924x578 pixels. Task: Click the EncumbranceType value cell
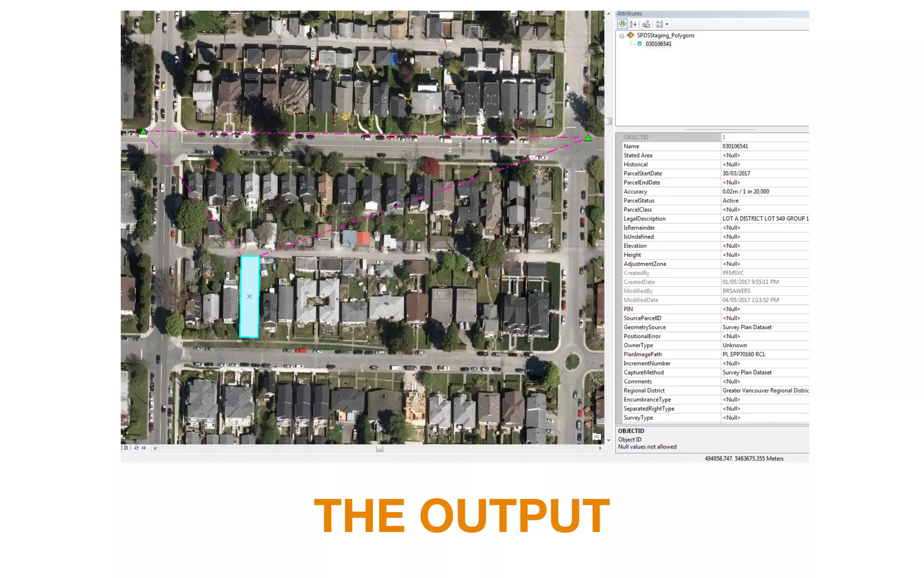765,399
